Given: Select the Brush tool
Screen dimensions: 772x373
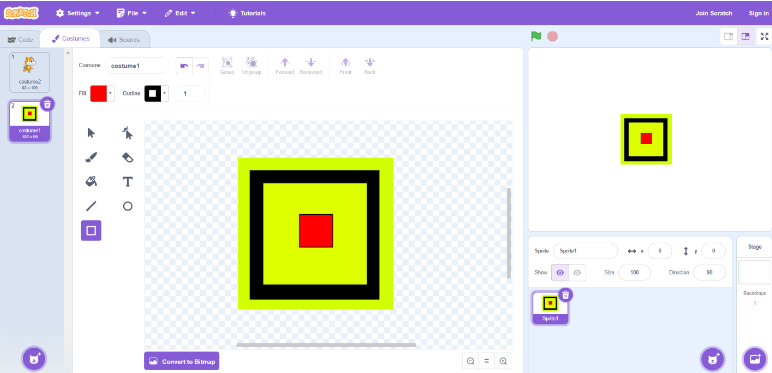Looking at the screenshot, I should tap(91, 157).
